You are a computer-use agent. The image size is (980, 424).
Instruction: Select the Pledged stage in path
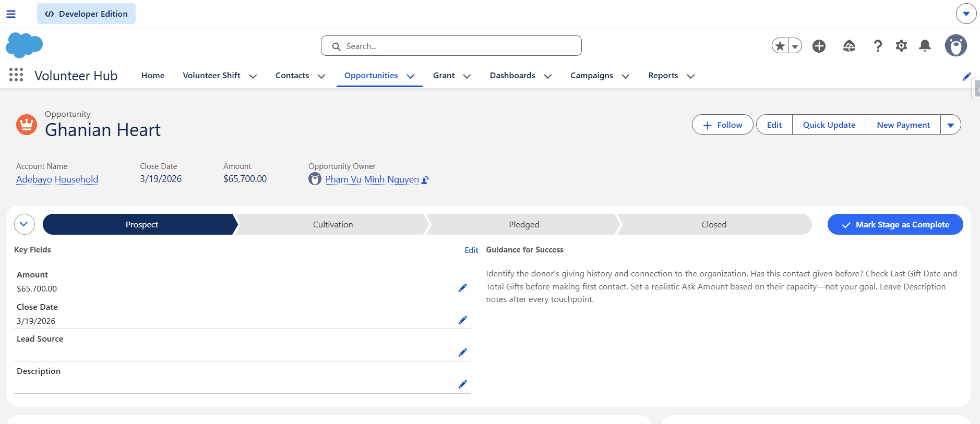tap(524, 224)
